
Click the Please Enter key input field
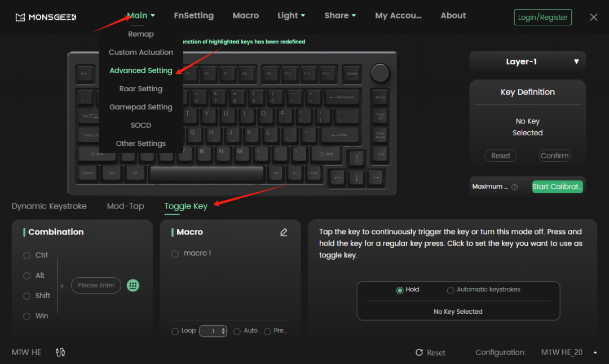point(96,285)
